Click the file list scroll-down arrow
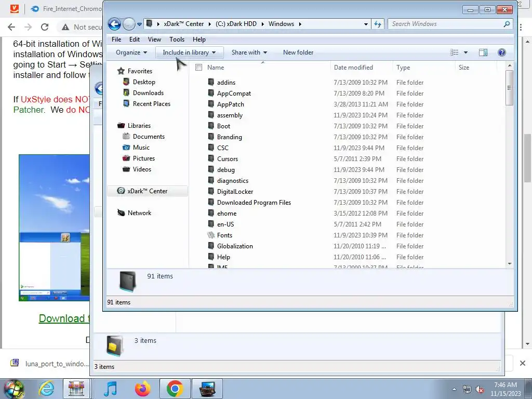Viewport: 532px width, 399px height. click(x=509, y=264)
